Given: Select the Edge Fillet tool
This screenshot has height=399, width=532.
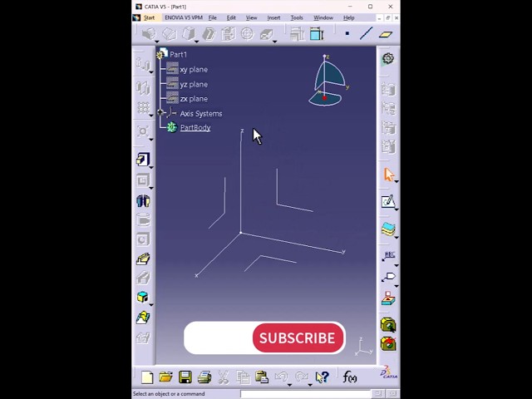Looking at the screenshot, I should pos(149,33).
